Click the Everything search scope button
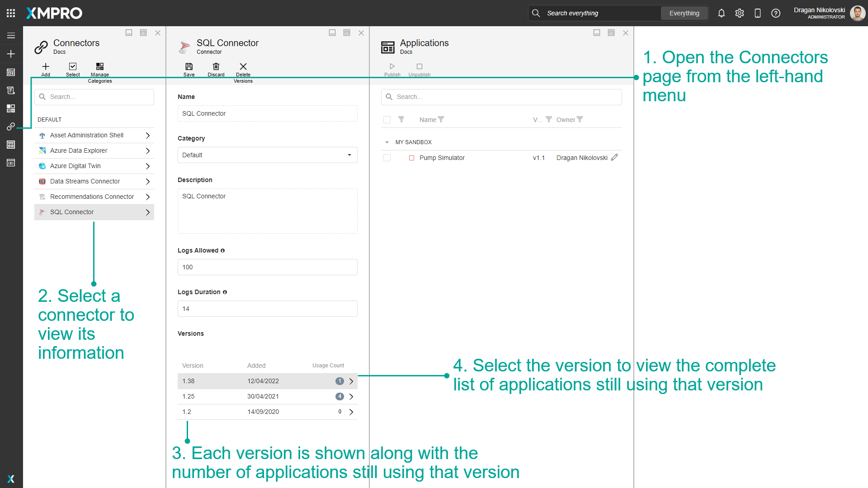Image resolution: width=868 pixels, height=488 pixels. pyautogui.click(x=684, y=13)
